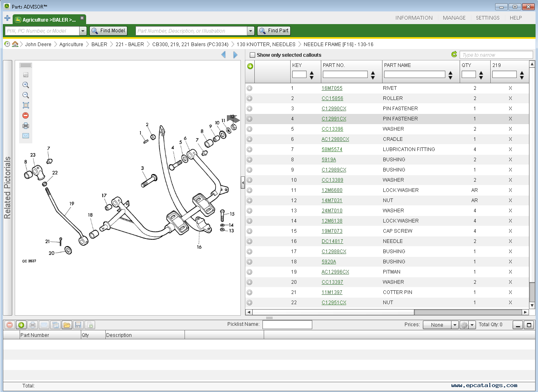Click the red clear-callouts icon beside illustration

tap(26, 116)
